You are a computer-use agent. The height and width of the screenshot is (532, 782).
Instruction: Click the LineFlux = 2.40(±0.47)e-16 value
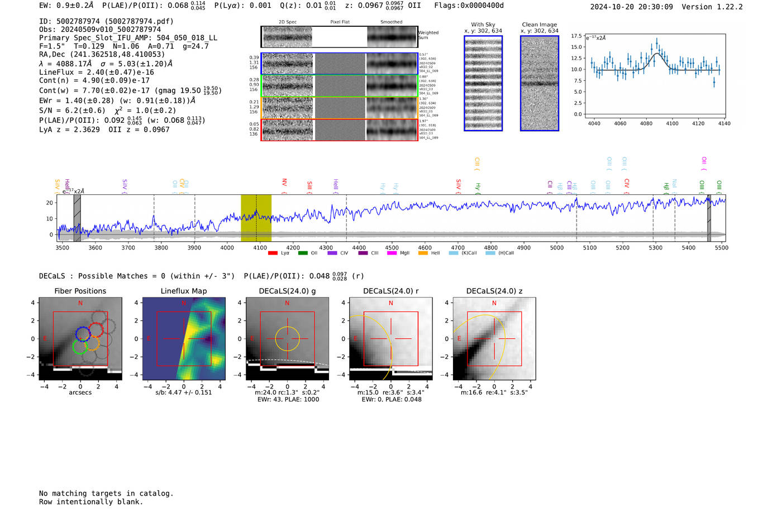pos(97,73)
